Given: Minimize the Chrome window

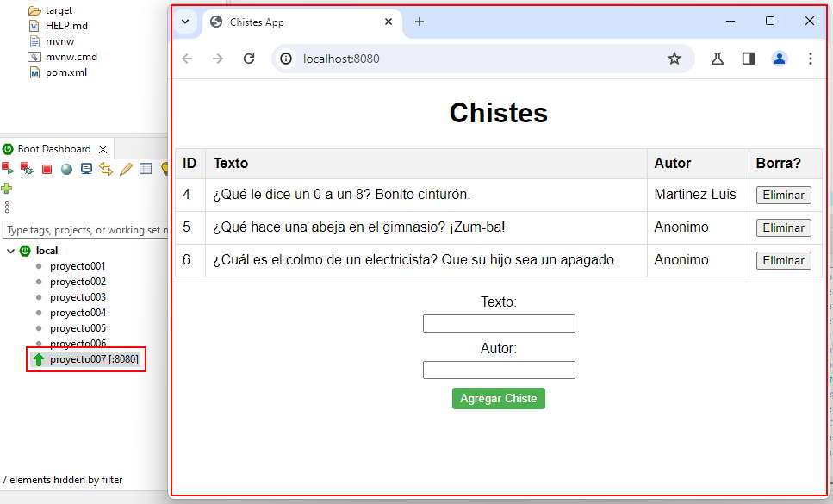Looking at the screenshot, I should click(x=730, y=22).
